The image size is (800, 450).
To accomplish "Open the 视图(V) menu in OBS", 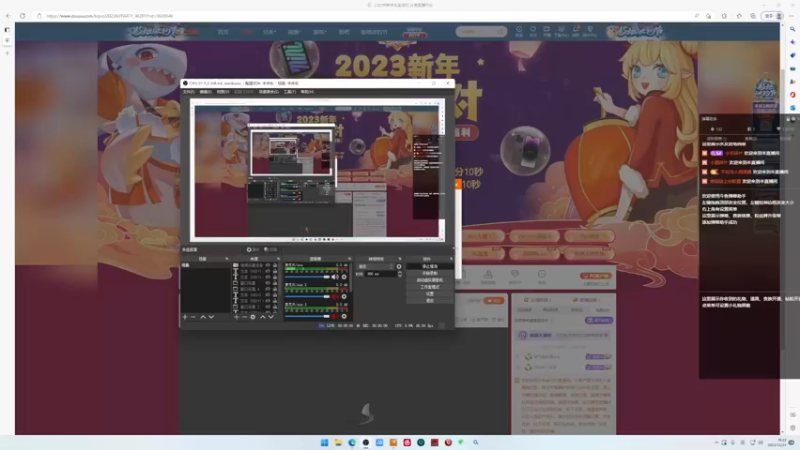I will click(x=223, y=92).
